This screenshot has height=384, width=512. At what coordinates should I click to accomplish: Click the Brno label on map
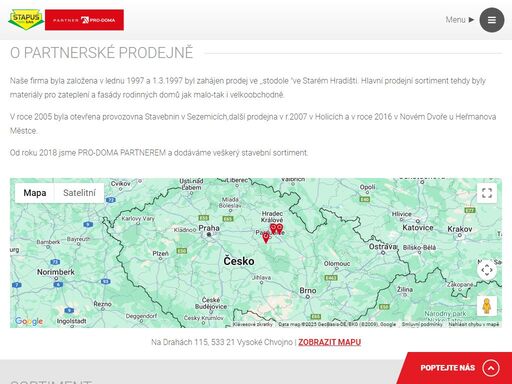(308, 290)
